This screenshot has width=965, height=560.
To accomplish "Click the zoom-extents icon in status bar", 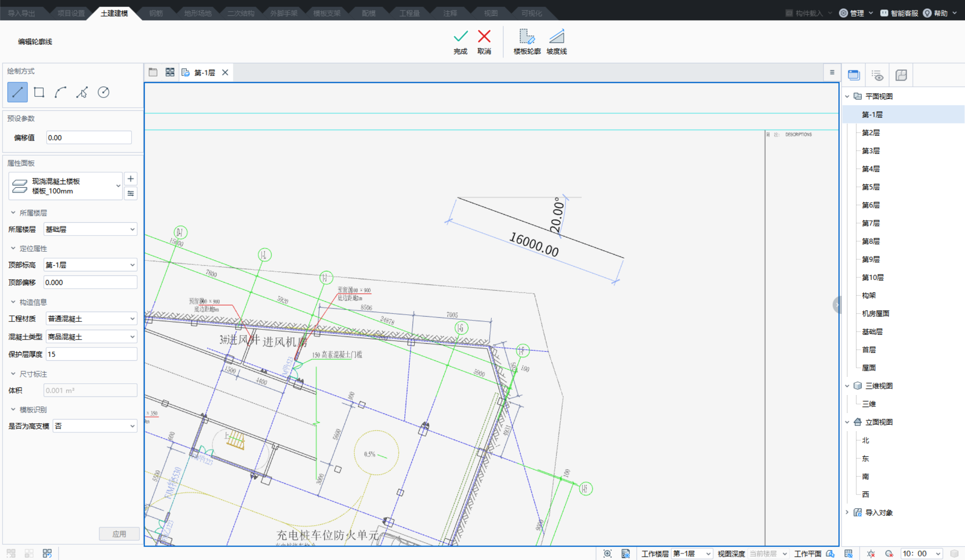I will pyautogui.click(x=608, y=554).
